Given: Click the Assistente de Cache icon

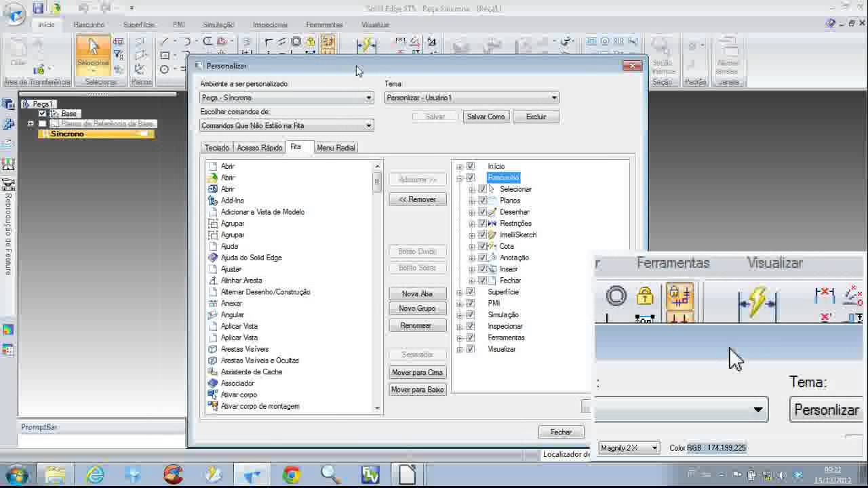Looking at the screenshot, I should [x=213, y=372].
